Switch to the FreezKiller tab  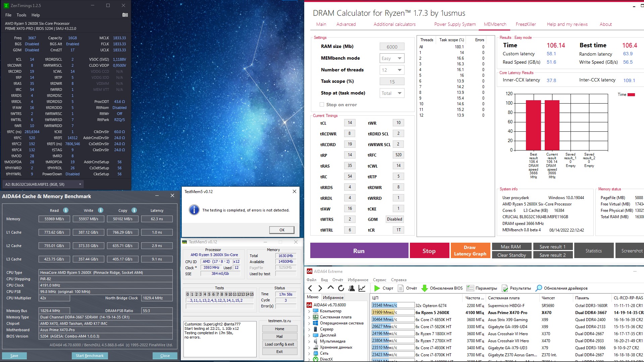coord(526,24)
